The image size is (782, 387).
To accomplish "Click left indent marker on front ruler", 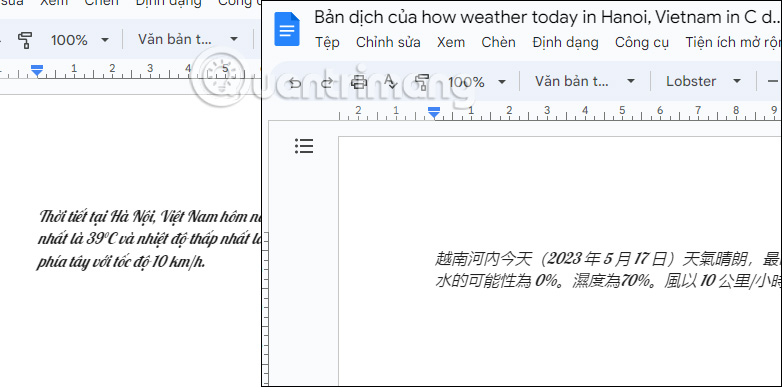I will [x=434, y=113].
